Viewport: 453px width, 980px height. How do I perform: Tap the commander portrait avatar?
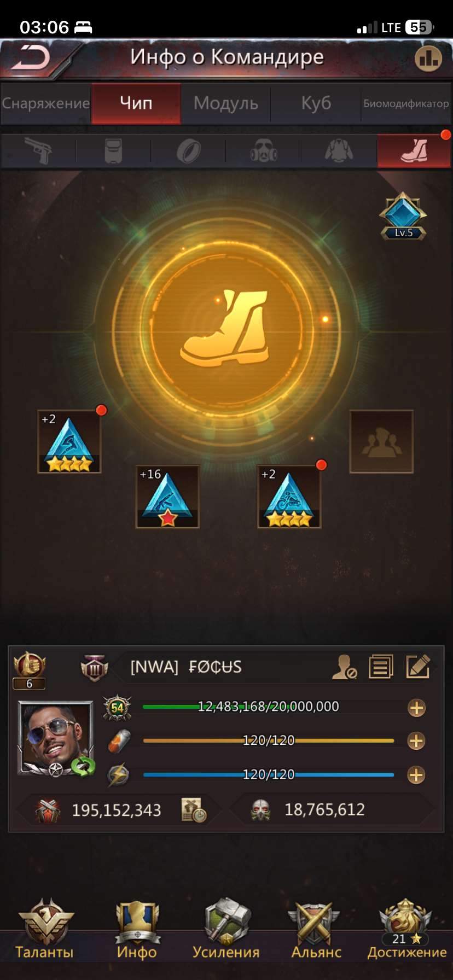point(56,738)
